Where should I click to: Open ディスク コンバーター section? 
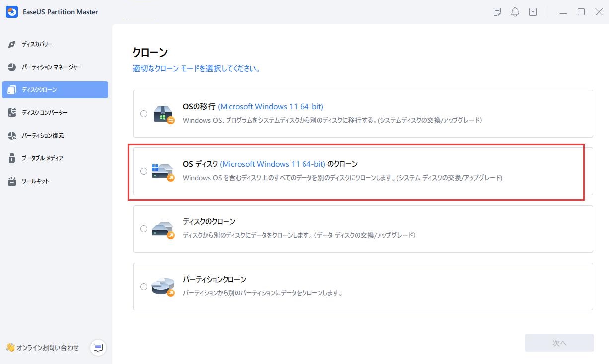point(55,113)
